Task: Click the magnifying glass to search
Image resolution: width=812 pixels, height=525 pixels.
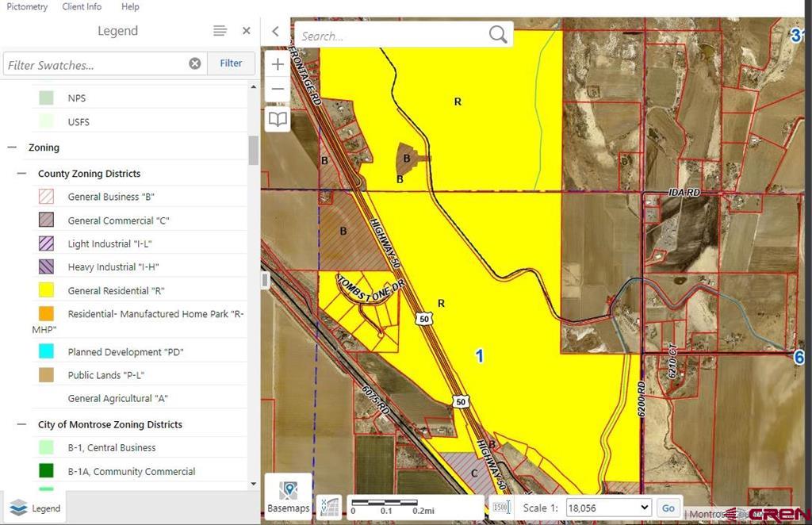Action: tap(498, 35)
